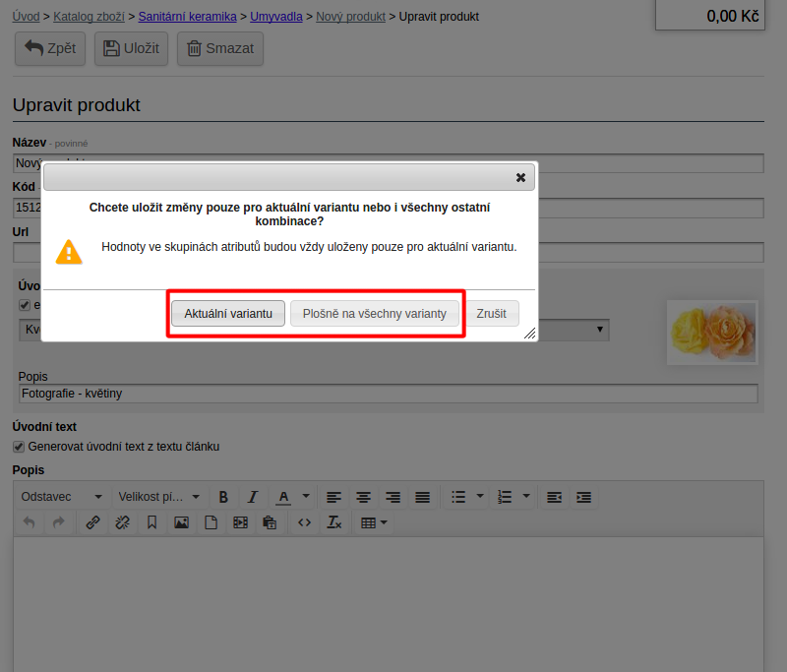The height and width of the screenshot is (672, 787).
Task: Insert an image via editor toolbar
Action: point(181,522)
